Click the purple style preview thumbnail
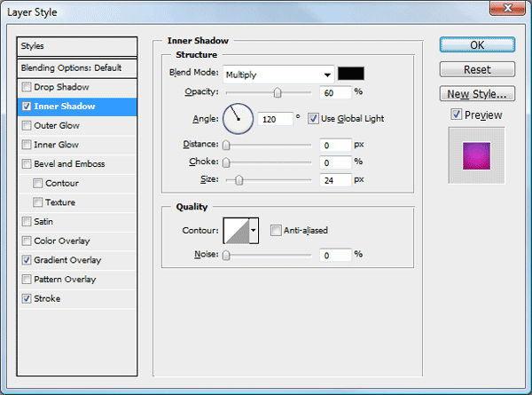 pos(476,156)
